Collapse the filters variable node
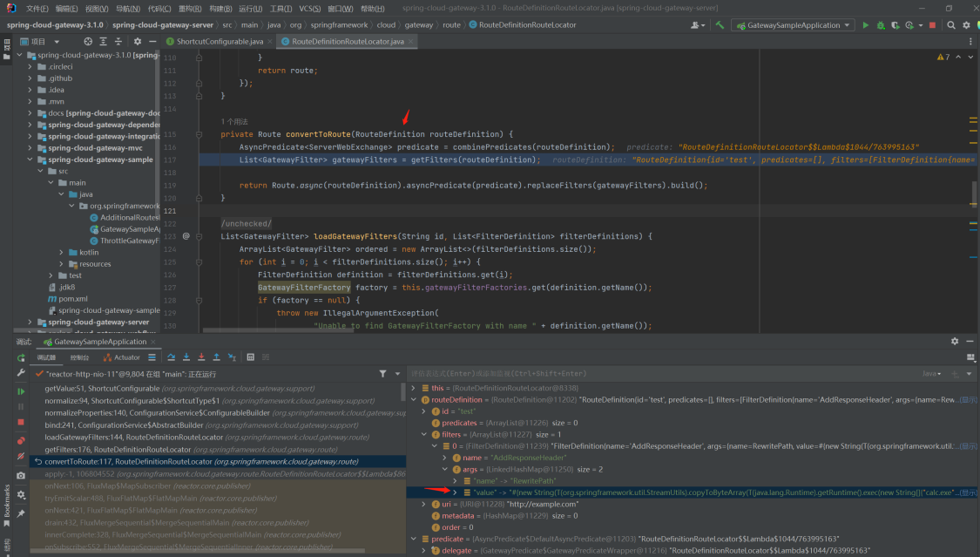 click(423, 434)
